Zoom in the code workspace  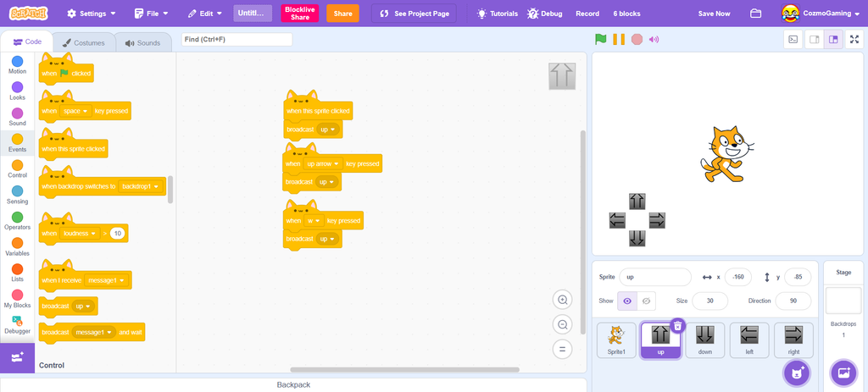563,300
